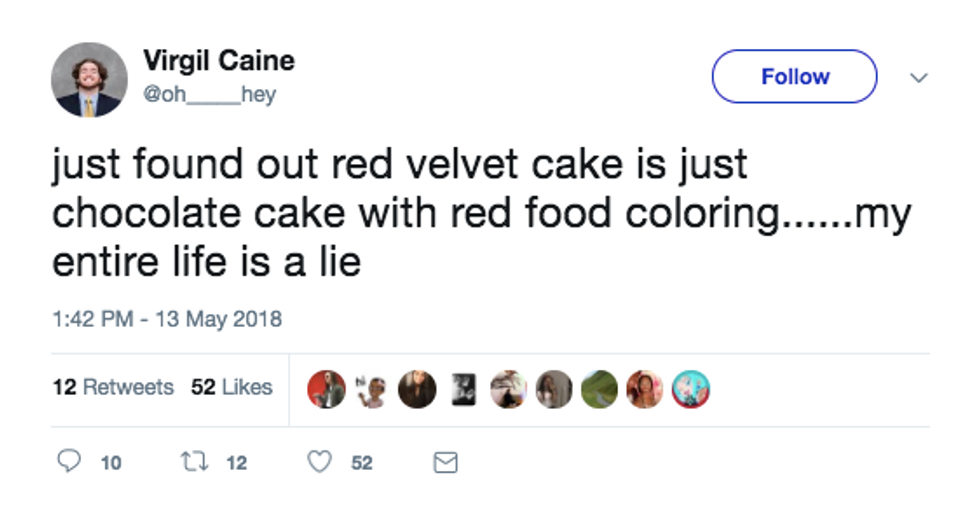Viewport: 980px width, 513px height.
Task: Open the tweet options chevron menu
Action: pyautogui.click(x=918, y=78)
